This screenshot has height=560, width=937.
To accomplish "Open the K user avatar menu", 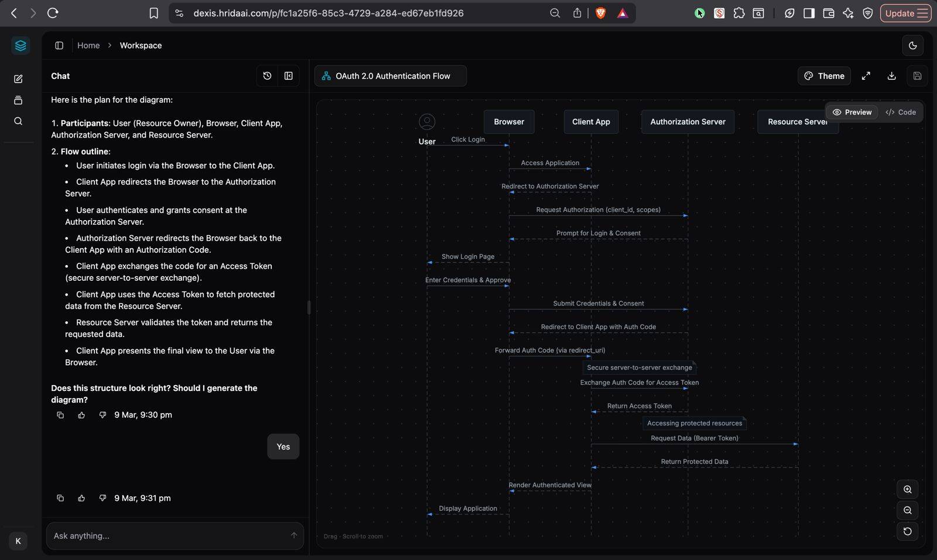I will coord(18,541).
